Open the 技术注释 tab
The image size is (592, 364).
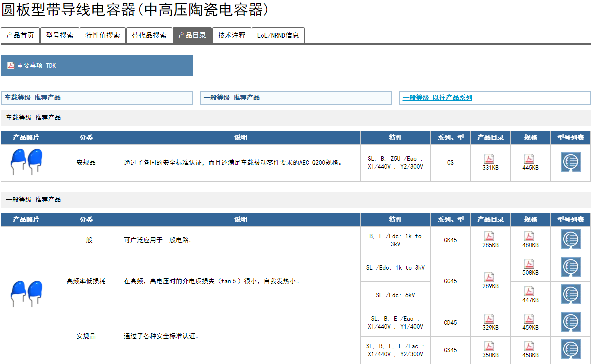[x=232, y=35]
